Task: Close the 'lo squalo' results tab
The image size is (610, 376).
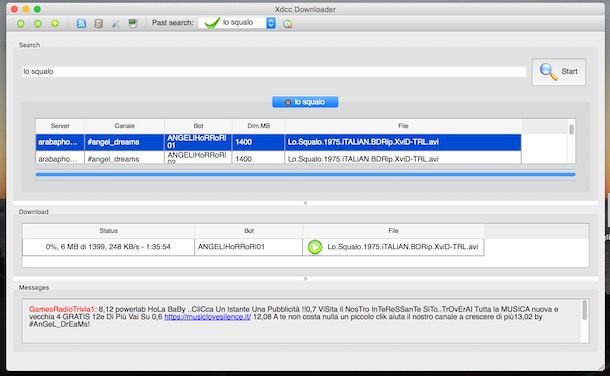Action: 287,102
